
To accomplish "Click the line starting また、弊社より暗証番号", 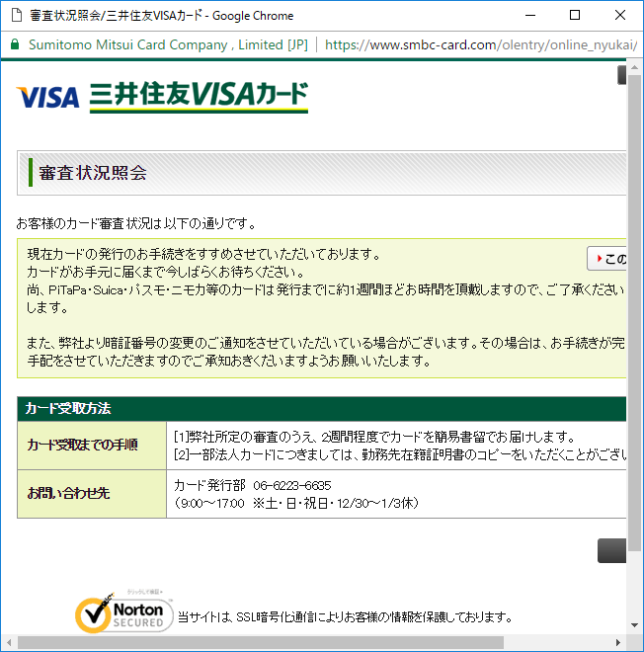I will tap(326, 343).
